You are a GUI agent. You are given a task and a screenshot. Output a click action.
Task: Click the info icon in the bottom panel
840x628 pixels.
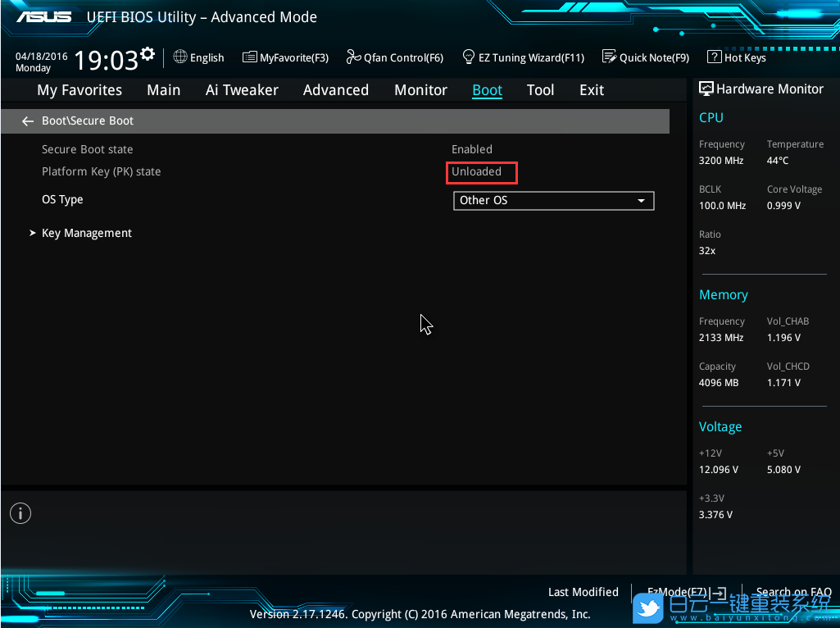point(20,513)
